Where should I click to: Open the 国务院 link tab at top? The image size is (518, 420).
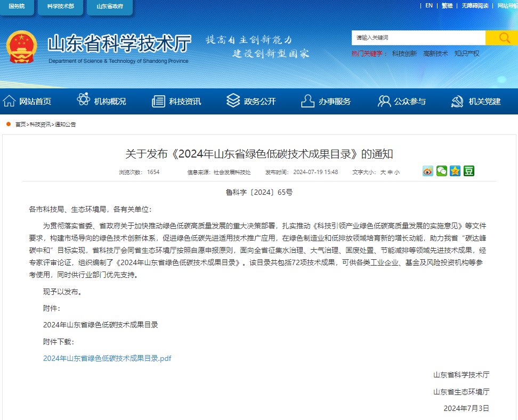(x=17, y=6)
